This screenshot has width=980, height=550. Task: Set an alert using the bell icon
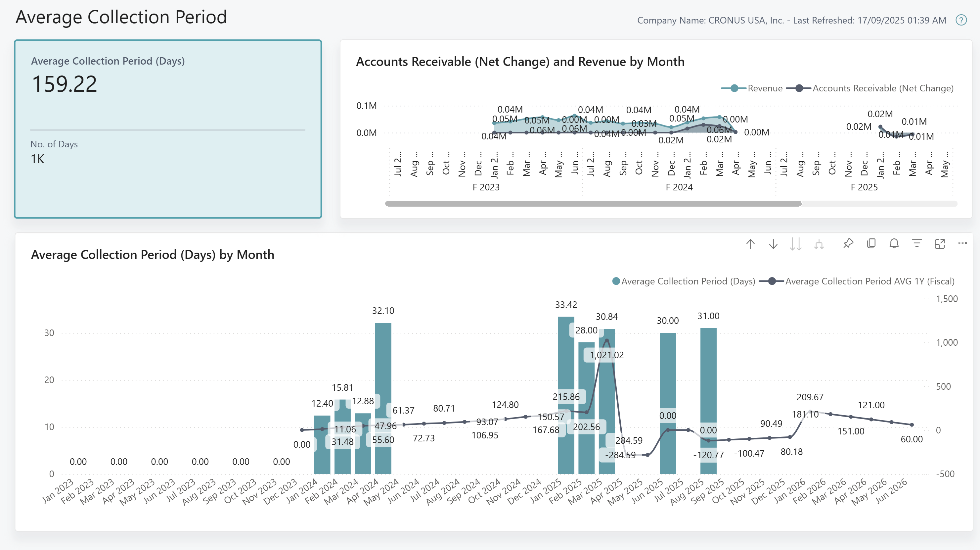(x=894, y=244)
